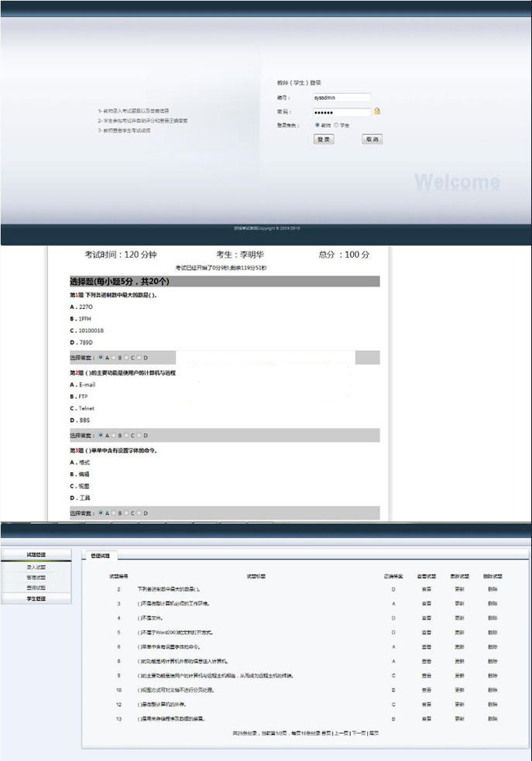Click option text A. E-mail in question 2
Viewport: 532px width, 761px height.
(83, 385)
